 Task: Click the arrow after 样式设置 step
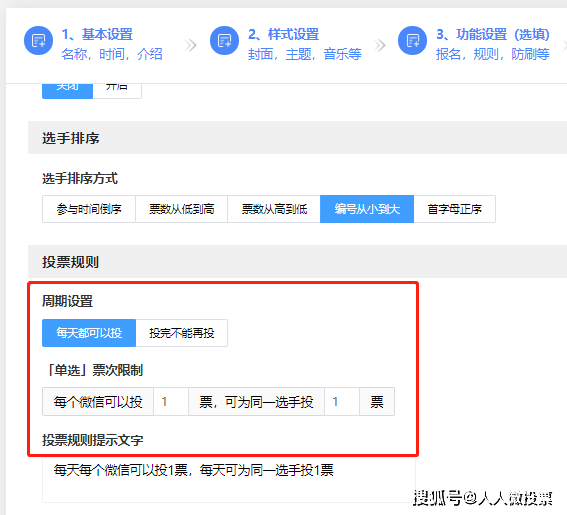pyautogui.click(x=379, y=45)
